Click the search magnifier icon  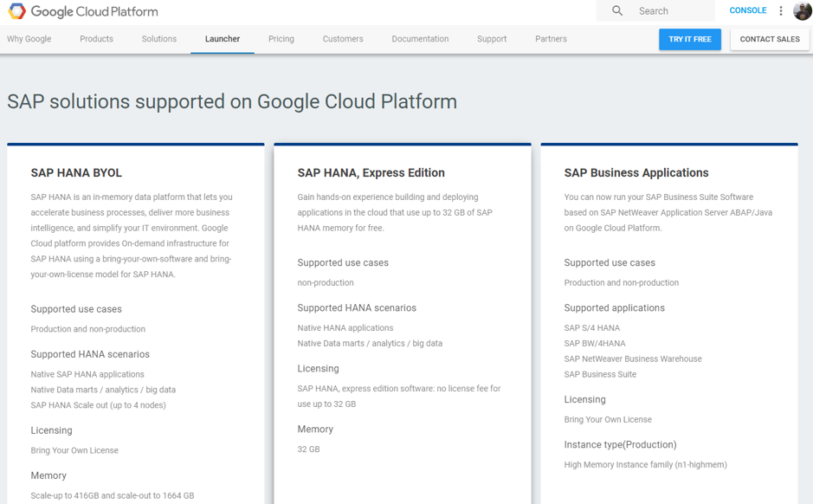click(x=617, y=11)
